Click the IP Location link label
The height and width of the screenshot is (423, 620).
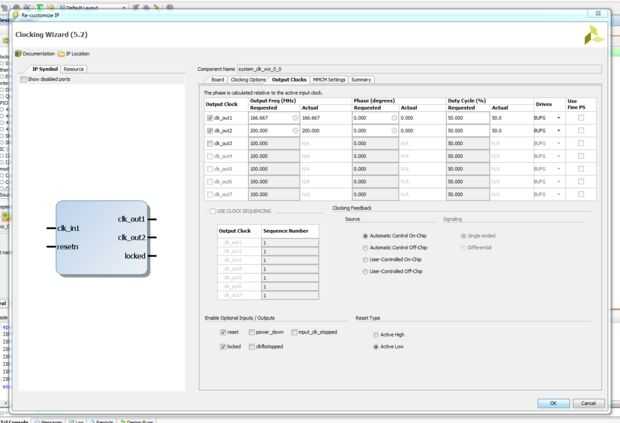(x=78, y=54)
